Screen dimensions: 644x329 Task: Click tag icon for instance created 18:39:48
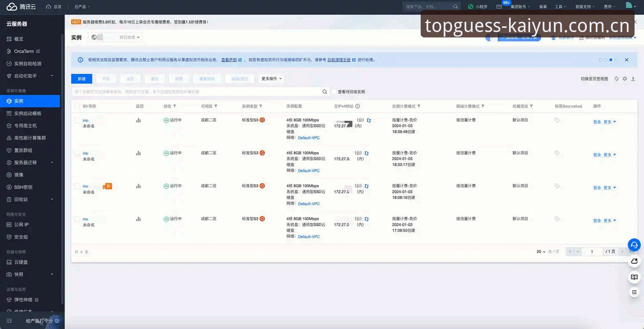557,120
